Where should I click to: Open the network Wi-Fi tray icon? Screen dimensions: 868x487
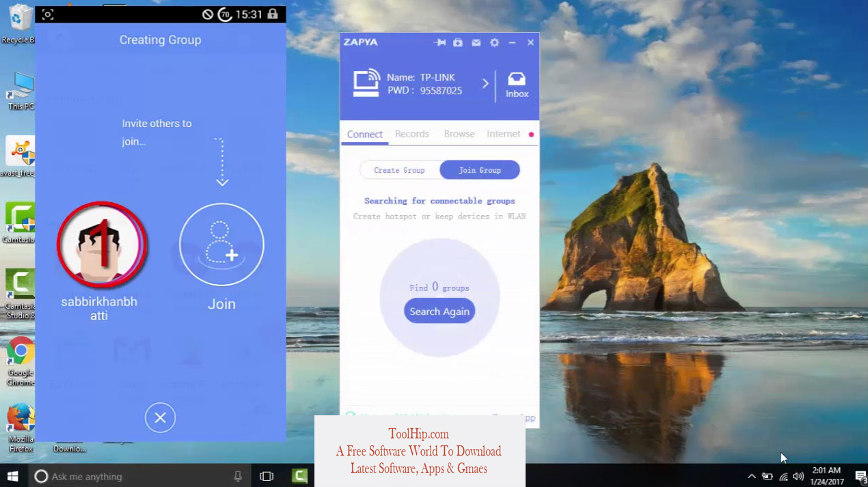783,476
